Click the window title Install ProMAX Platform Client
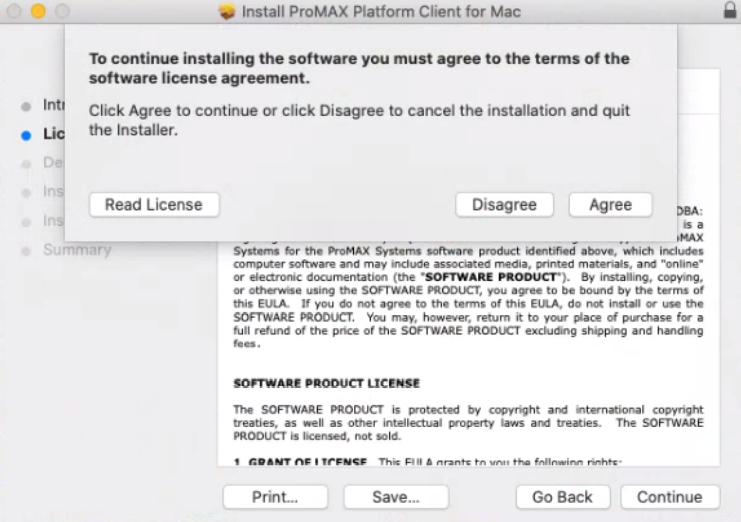741x522 pixels. tap(381, 11)
